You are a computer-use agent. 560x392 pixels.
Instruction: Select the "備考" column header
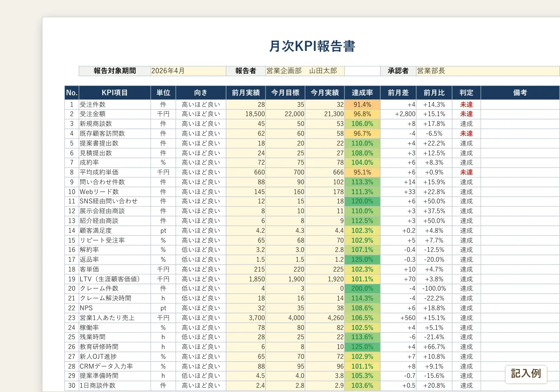(x=520, y=92)
